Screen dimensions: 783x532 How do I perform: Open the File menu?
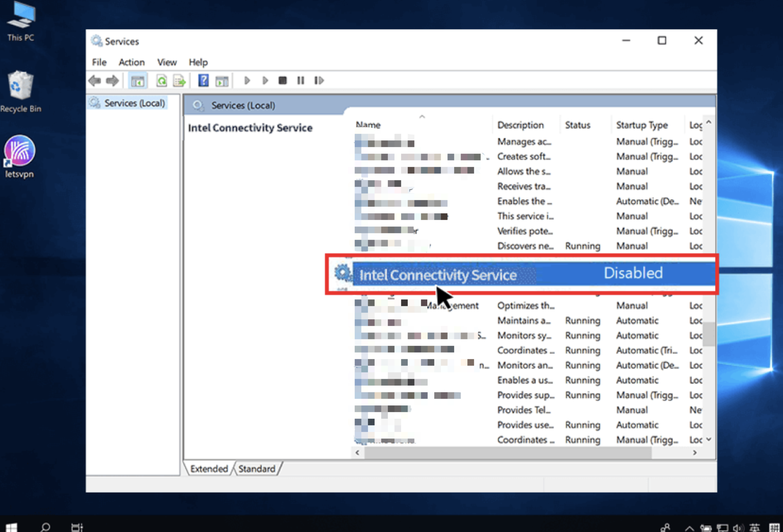tap(99, 62)
